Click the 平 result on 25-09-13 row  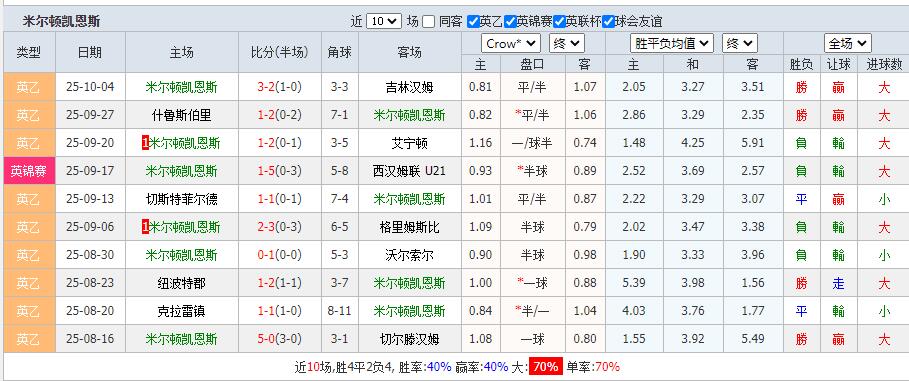[801, 199]
